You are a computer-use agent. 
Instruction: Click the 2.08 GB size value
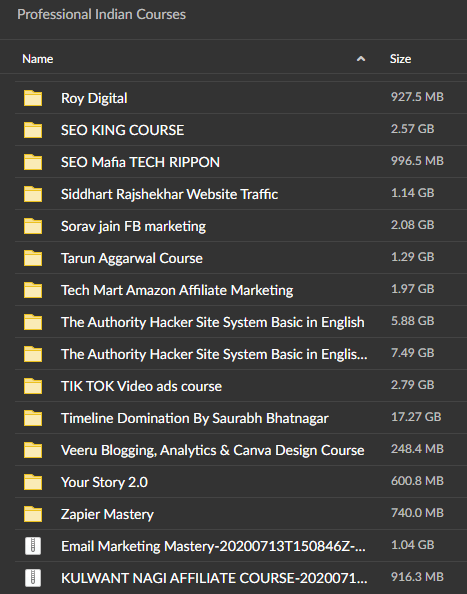point(412,225)
